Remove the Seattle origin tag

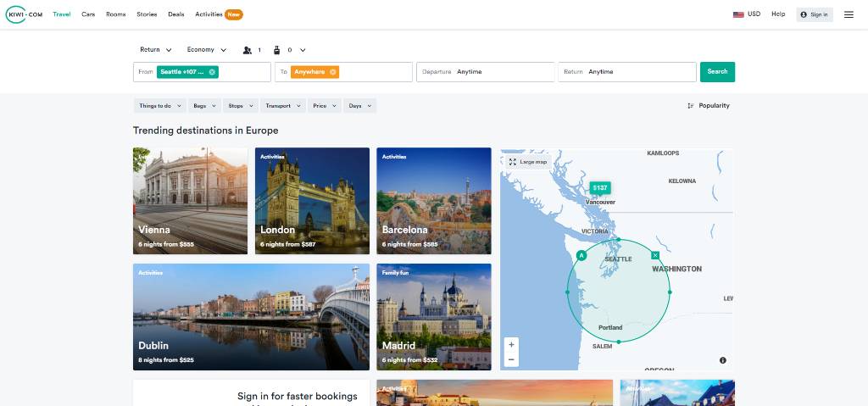(x=212, y=72)
